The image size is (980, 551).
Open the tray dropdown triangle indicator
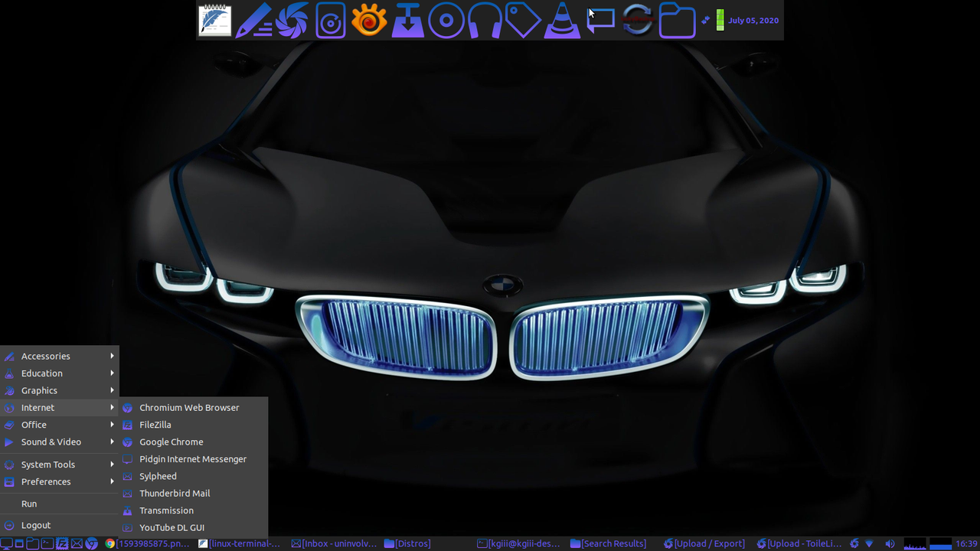[x=869, y=543]
